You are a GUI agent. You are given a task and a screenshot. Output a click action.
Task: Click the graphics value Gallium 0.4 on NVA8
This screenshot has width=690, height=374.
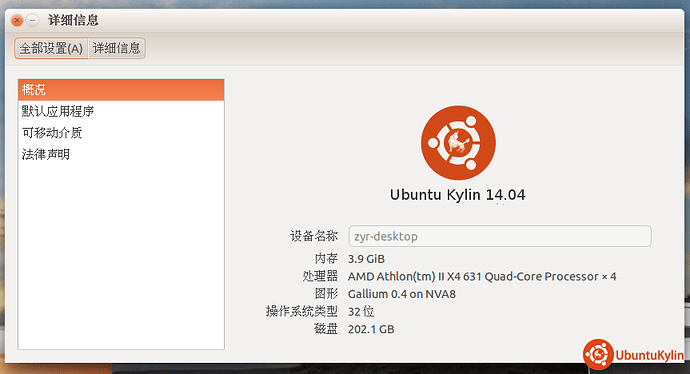click(x=402, y=294)
